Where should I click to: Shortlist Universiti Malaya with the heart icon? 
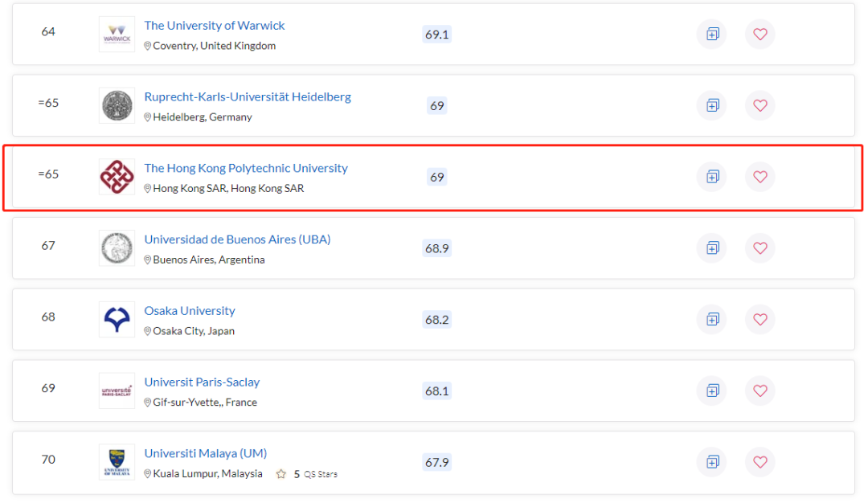[760, 462]
